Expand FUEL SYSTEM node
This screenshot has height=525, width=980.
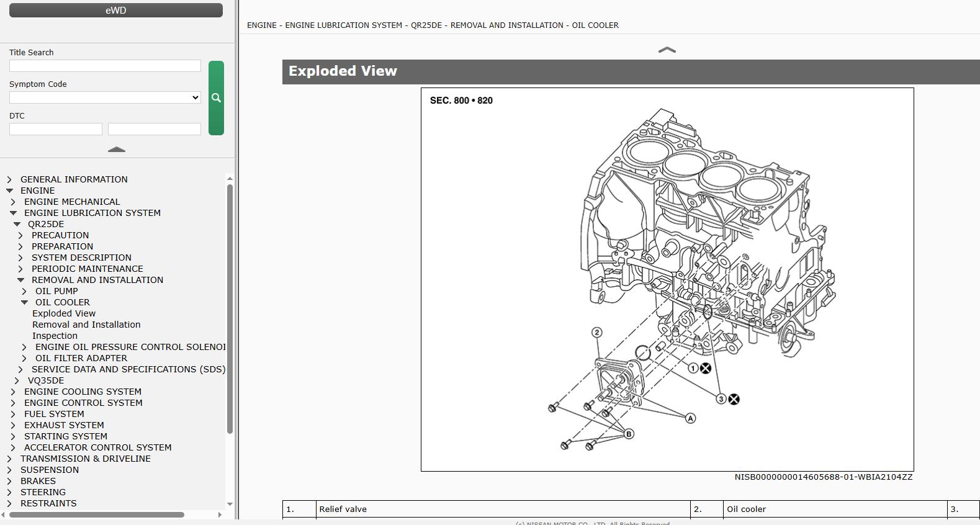pyautogui.click(x=13, y=414)
